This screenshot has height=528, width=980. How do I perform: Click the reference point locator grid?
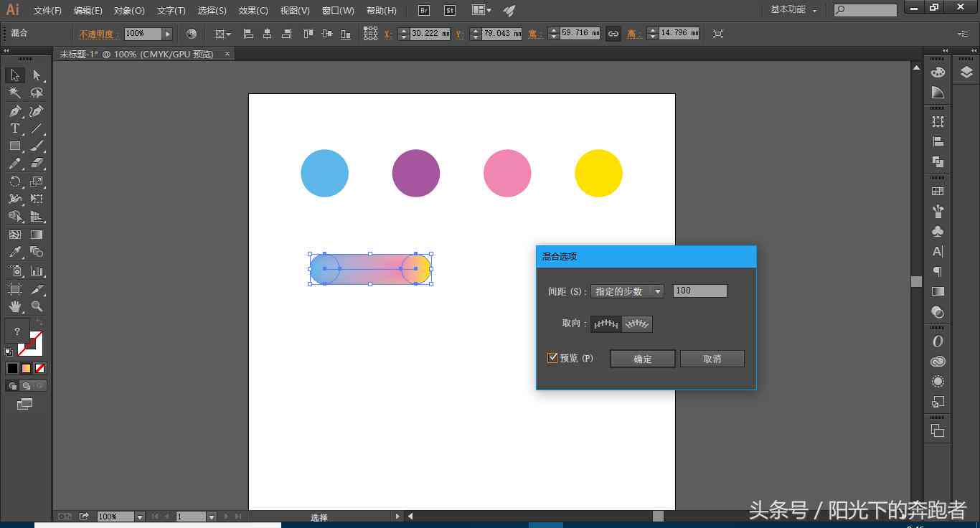pos(370,34)
